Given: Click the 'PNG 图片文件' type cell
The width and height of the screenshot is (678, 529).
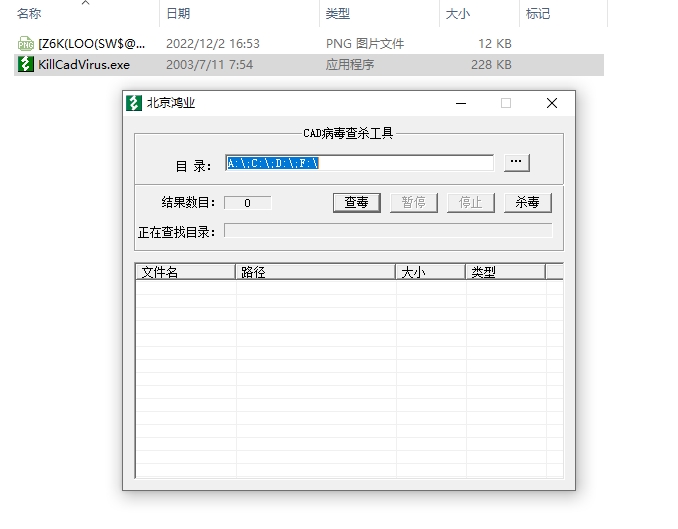Looking at the screenshot, I should 365,44.
